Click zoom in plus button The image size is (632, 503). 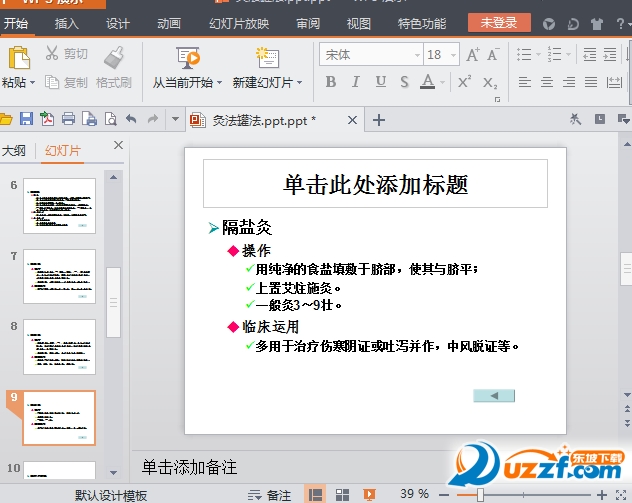602,495
